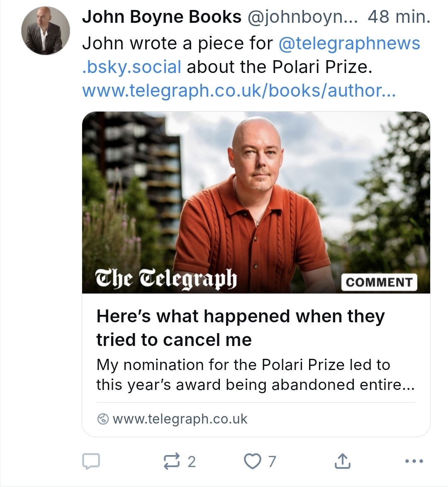Click the @johnboyn... handle
This screenshot has height=487, width=448.
(x=302, y=17)
